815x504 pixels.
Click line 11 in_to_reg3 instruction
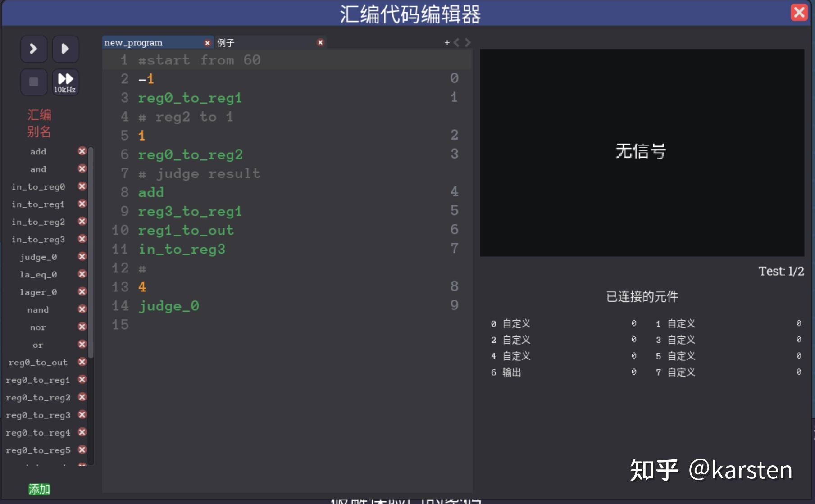182,249
